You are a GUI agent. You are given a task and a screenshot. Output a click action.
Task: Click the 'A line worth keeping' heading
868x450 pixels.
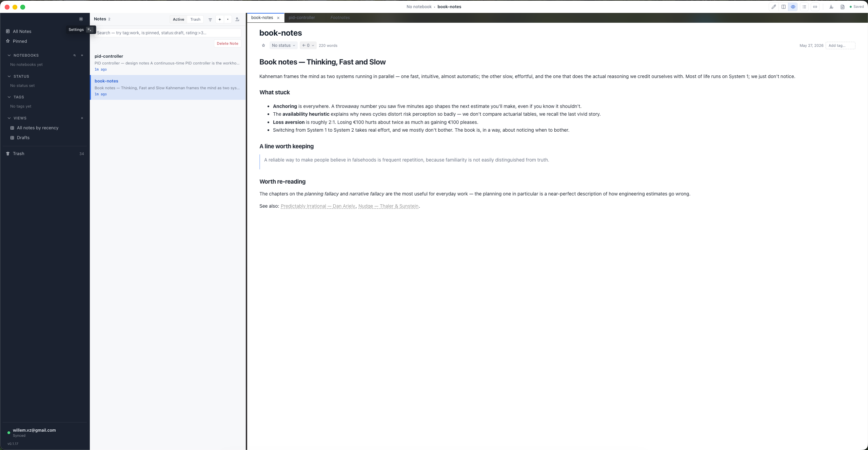(287, 146)
